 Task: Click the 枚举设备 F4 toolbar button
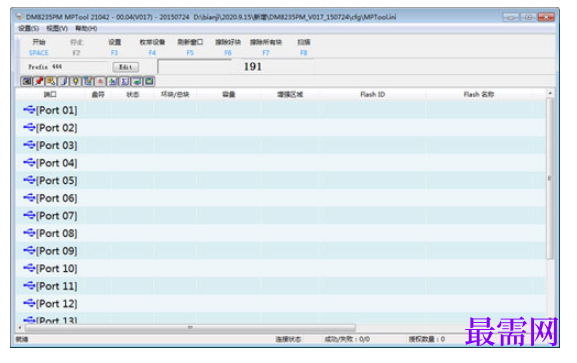coord(152,47)
